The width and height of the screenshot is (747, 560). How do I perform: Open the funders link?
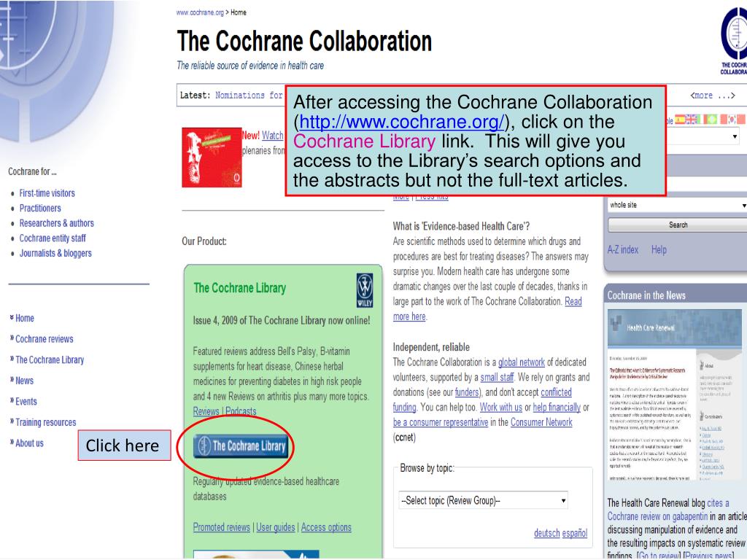(467, 392)
